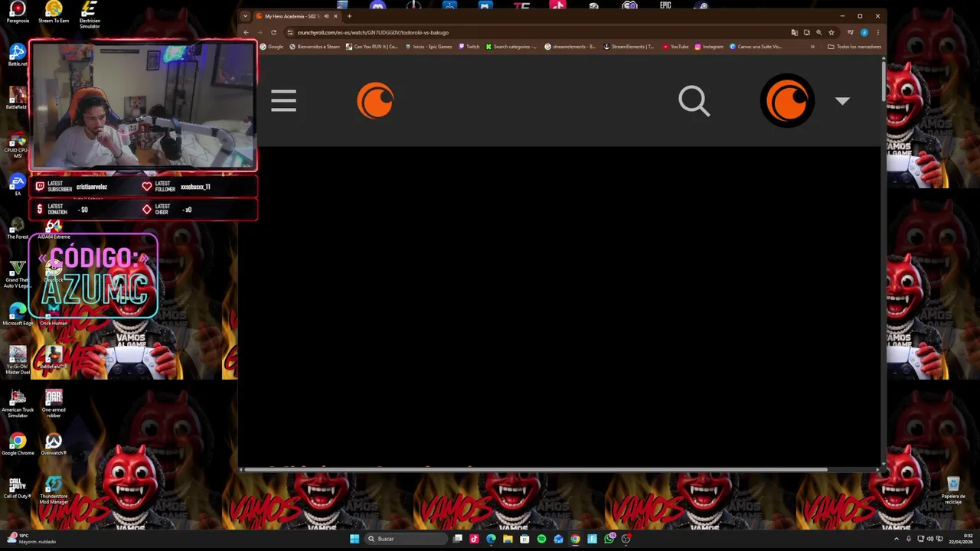The width and height of the screenshot is (980, 551).
Task: Open the Twitch bookmark
Action: [469, 47]
